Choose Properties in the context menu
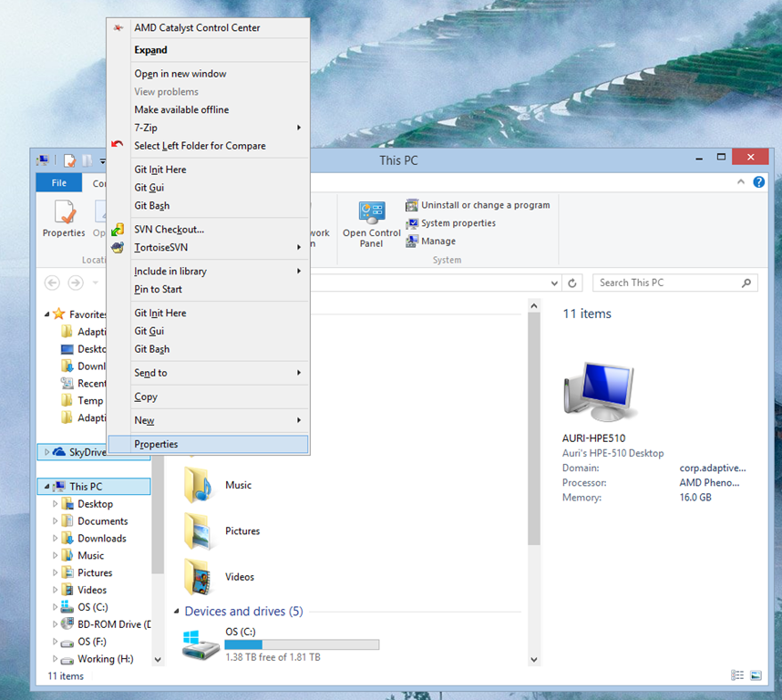Viewport: 782px width, 700px height. 156,444
